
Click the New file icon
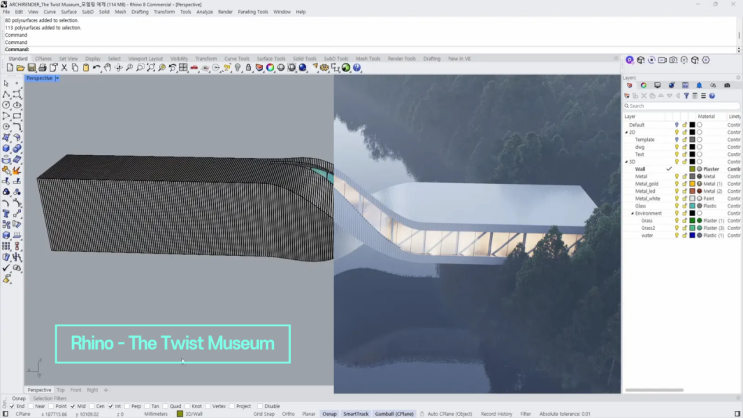pos(10,68)
